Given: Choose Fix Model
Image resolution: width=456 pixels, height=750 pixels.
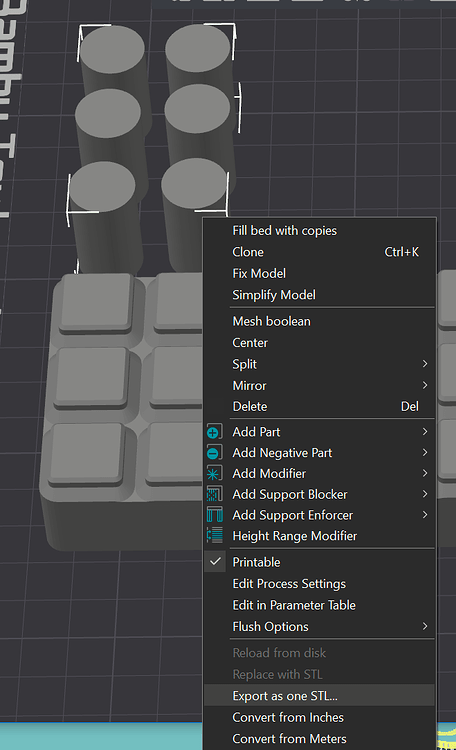Looking at the screenshot, I should [320, 274].
